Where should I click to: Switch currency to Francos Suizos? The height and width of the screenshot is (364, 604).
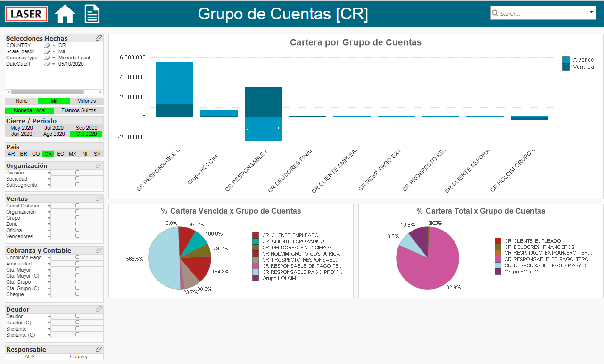coord(79,110)
